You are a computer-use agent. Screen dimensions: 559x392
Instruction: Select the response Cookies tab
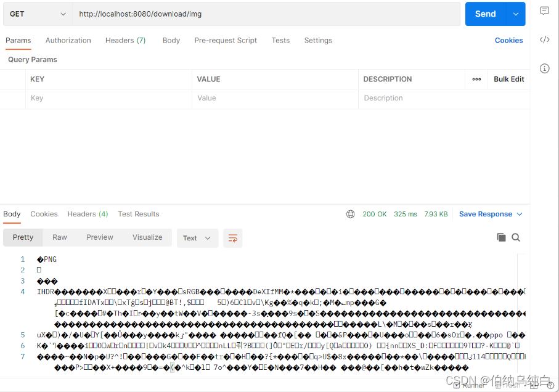click(x=44, y=214)
